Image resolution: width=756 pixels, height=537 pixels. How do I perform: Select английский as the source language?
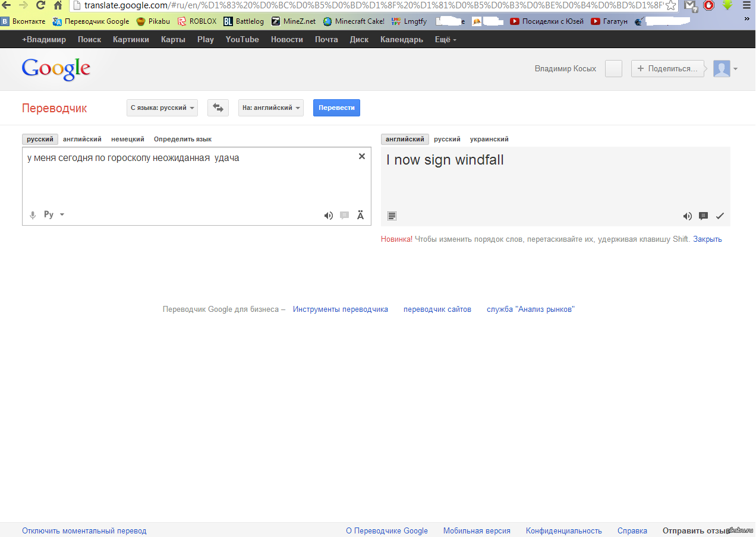click(82, 139)
